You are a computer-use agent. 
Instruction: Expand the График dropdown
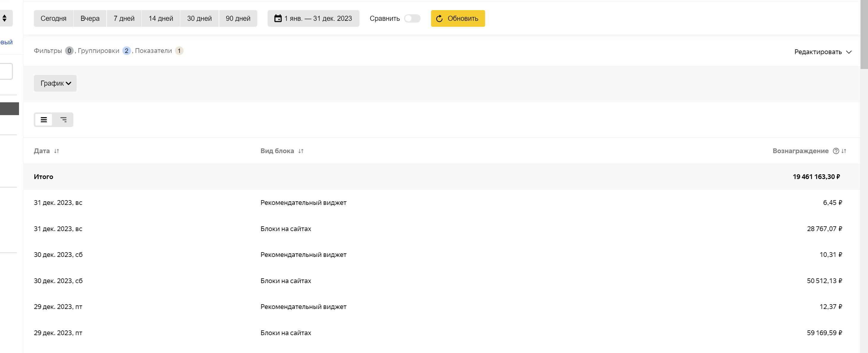click(55, 83)
